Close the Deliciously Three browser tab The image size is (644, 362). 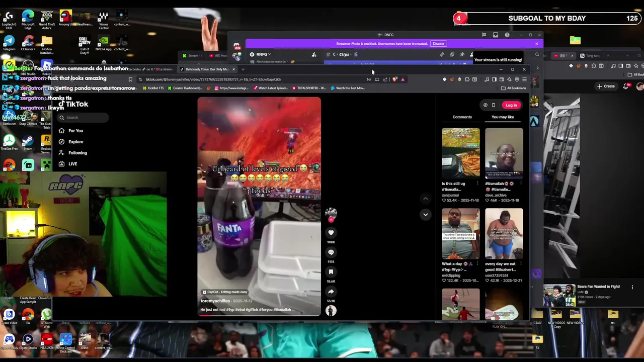click(x=233, y=69)
